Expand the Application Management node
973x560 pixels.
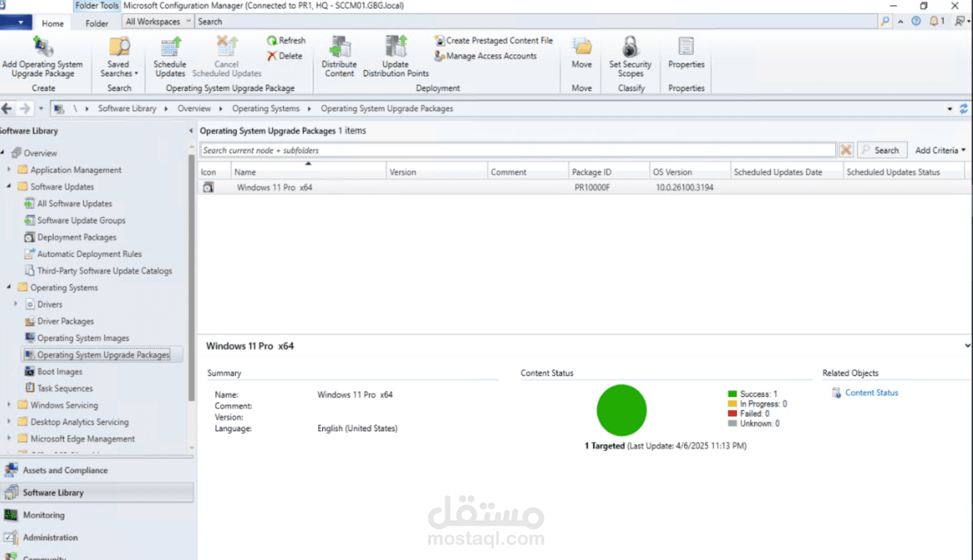[x=9, y=169]
